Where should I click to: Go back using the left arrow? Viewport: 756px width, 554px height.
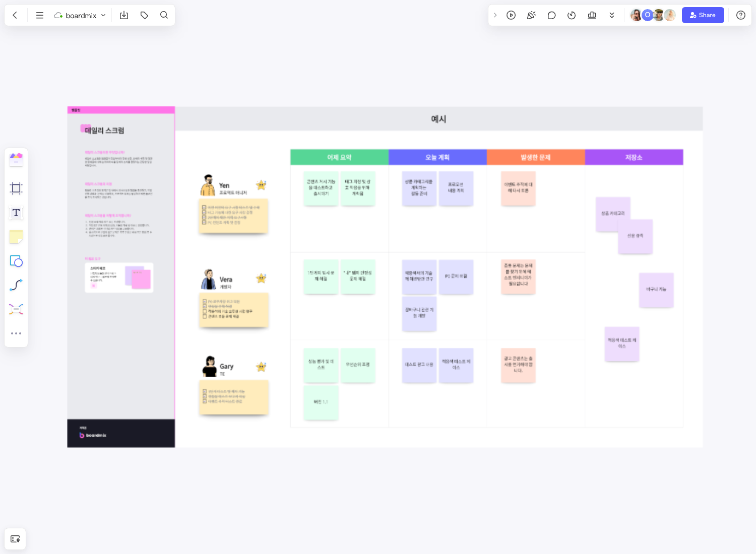point(15,15)
